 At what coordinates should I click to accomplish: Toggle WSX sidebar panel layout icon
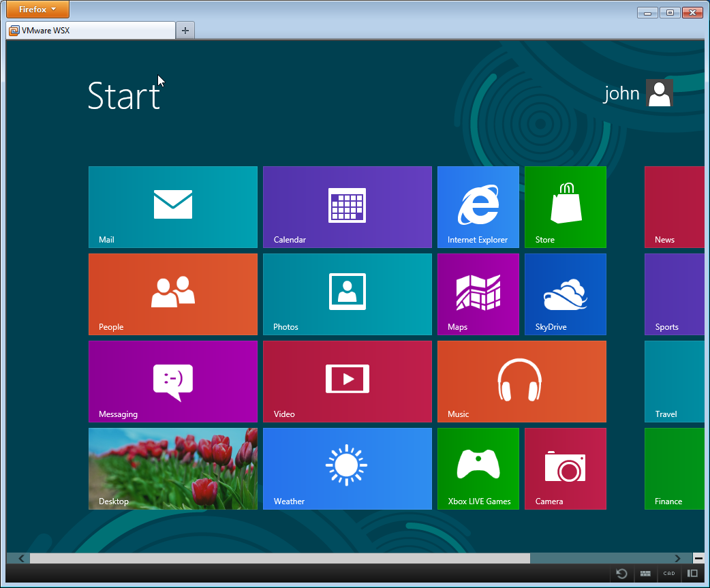(x=692, y=574)
